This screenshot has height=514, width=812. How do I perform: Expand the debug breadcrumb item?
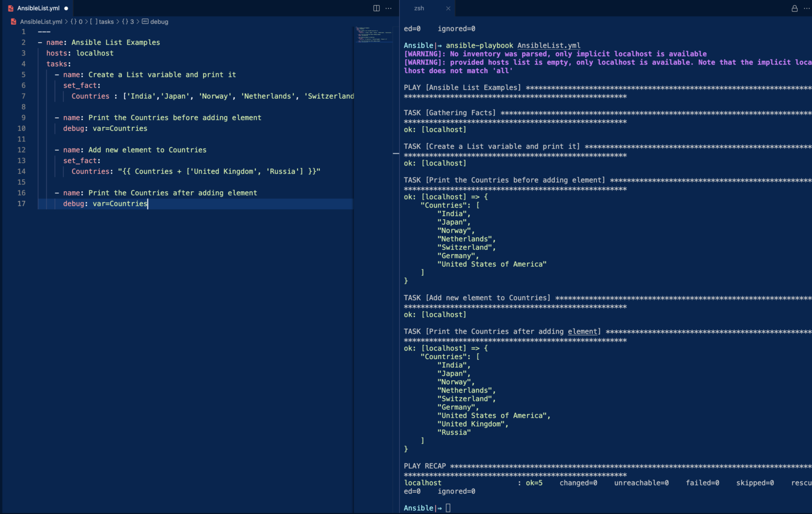click(x=158, y=22)
